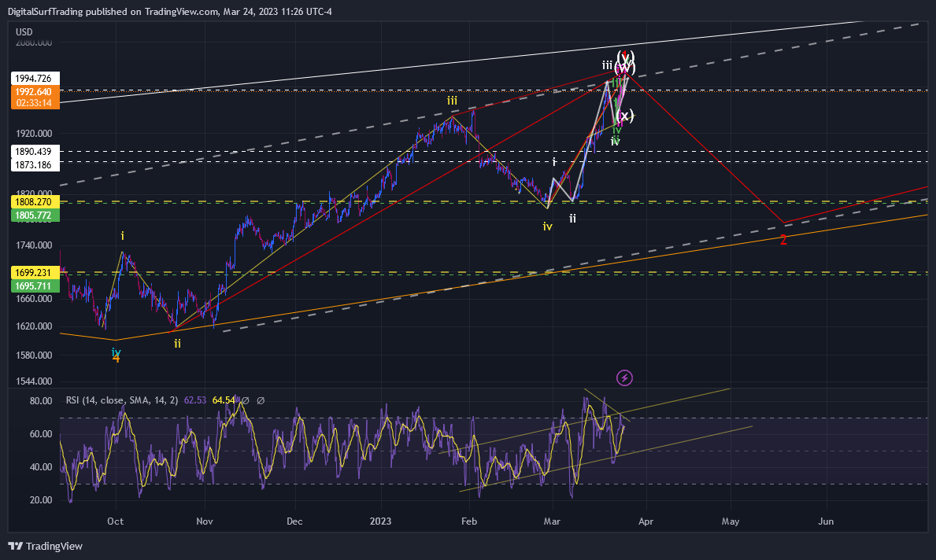Click the Nov label on time axis
This screenshot has width=936, height=560.
tap(205, 521)
